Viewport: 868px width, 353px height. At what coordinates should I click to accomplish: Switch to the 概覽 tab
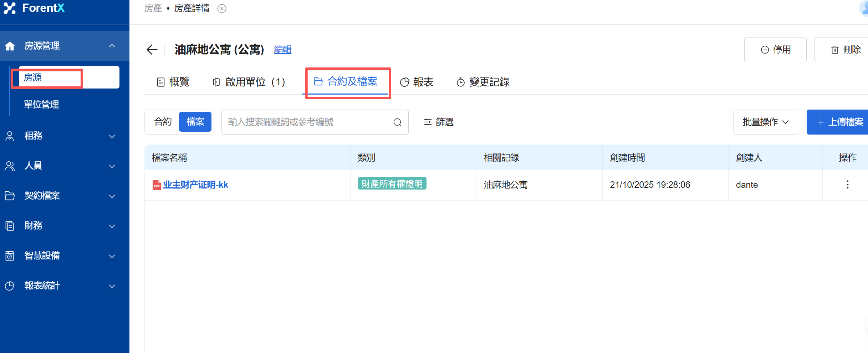173,82
